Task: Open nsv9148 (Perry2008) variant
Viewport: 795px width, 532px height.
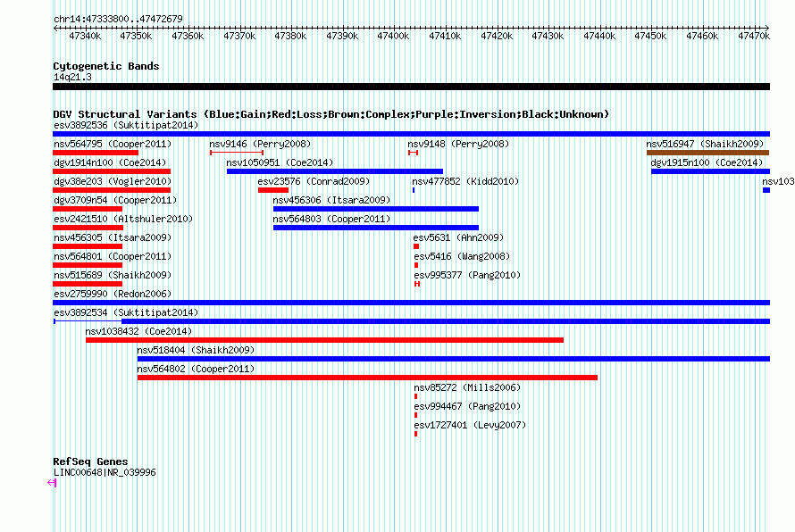Action: point(458,144)
